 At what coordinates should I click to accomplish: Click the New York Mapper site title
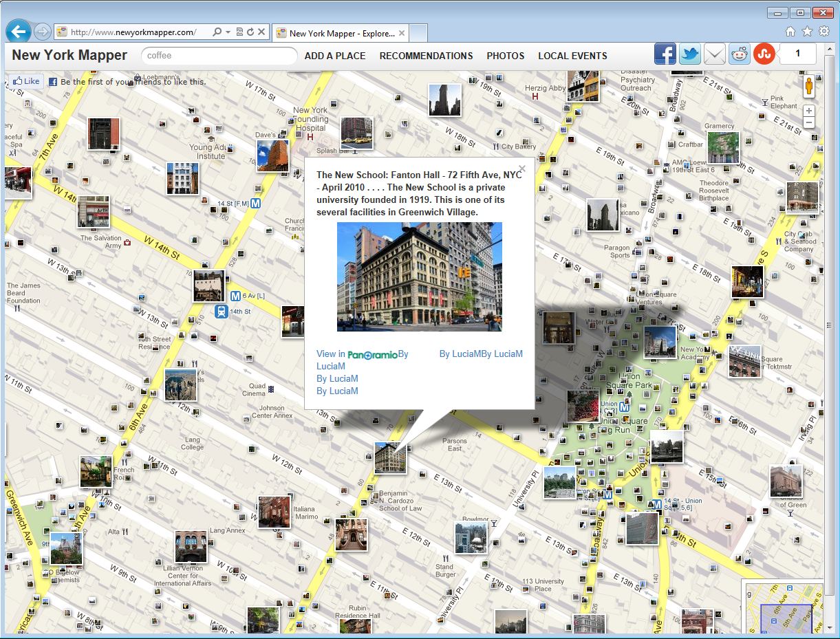click(x=69, y=55)
